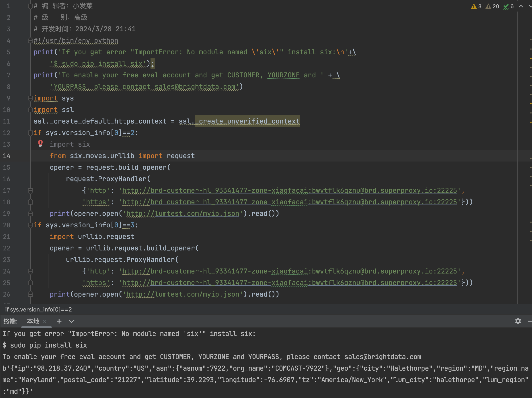Click breadcrumb 'if sys.version_info[0]==2'

(38, 309)
